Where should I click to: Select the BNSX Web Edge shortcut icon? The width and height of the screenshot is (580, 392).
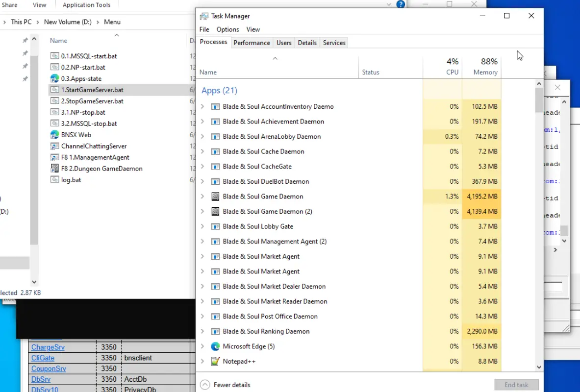click(55, 135)
